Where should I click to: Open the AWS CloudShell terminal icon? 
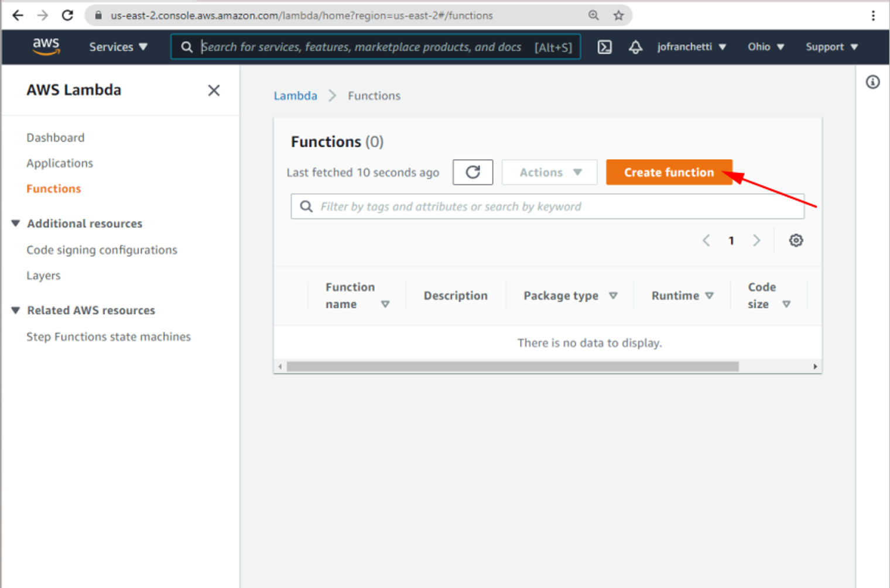tap(605, 47)
